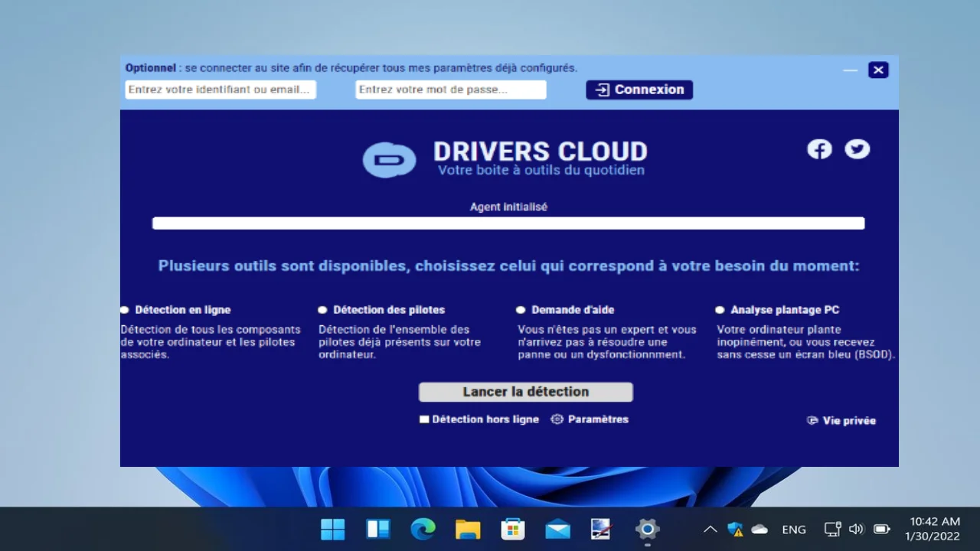Open the Mail app in taskbar
The image size is (980, 551).
coord(557,529)
